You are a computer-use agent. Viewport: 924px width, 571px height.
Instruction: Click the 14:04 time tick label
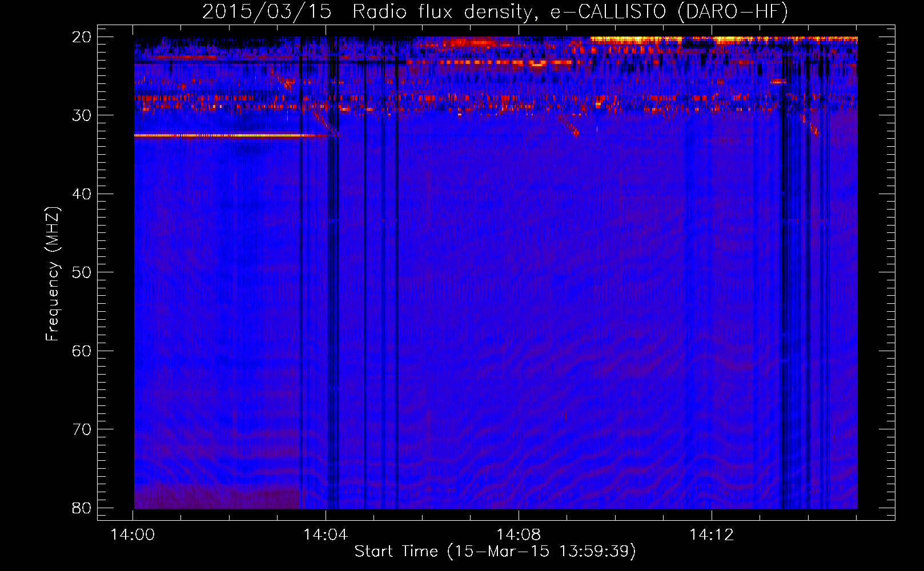click(326, 535)
